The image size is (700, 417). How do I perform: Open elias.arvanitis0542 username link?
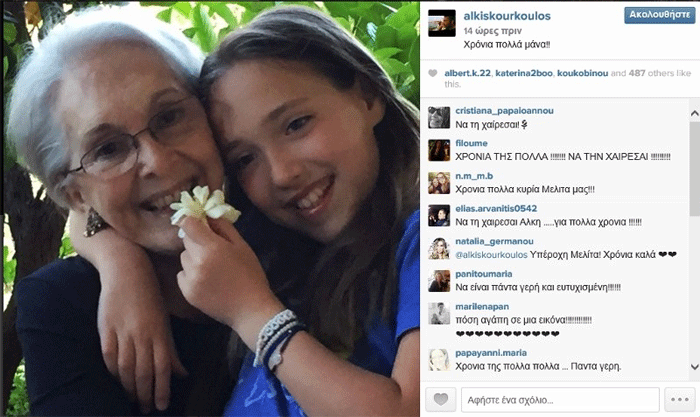click(x=496, y=208)
